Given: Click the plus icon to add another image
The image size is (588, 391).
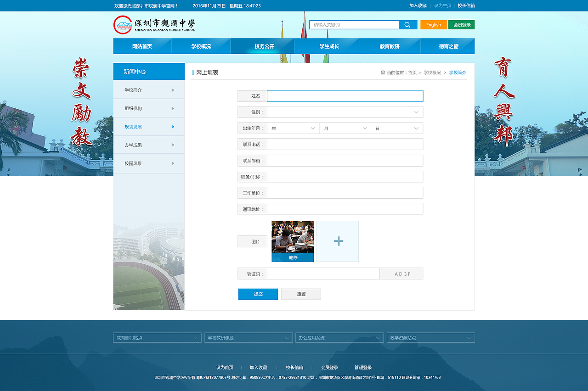Looking at the screenshot, I should 338,241.
